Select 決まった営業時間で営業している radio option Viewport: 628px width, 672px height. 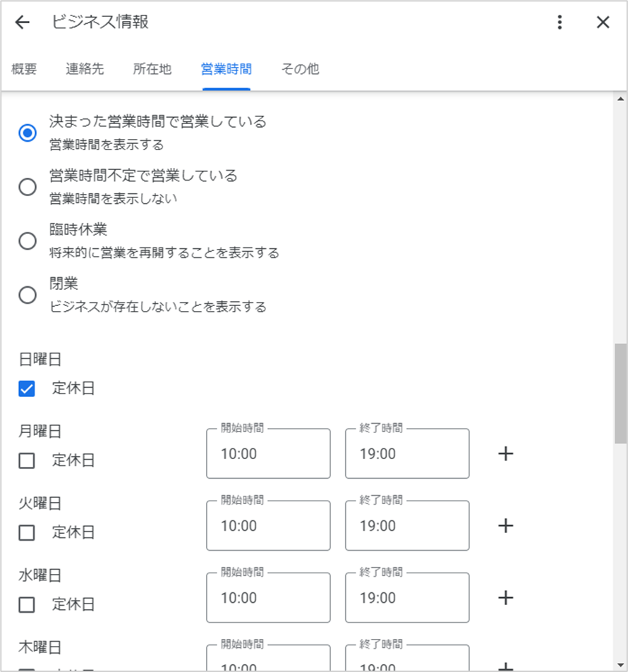pos(28,133)
